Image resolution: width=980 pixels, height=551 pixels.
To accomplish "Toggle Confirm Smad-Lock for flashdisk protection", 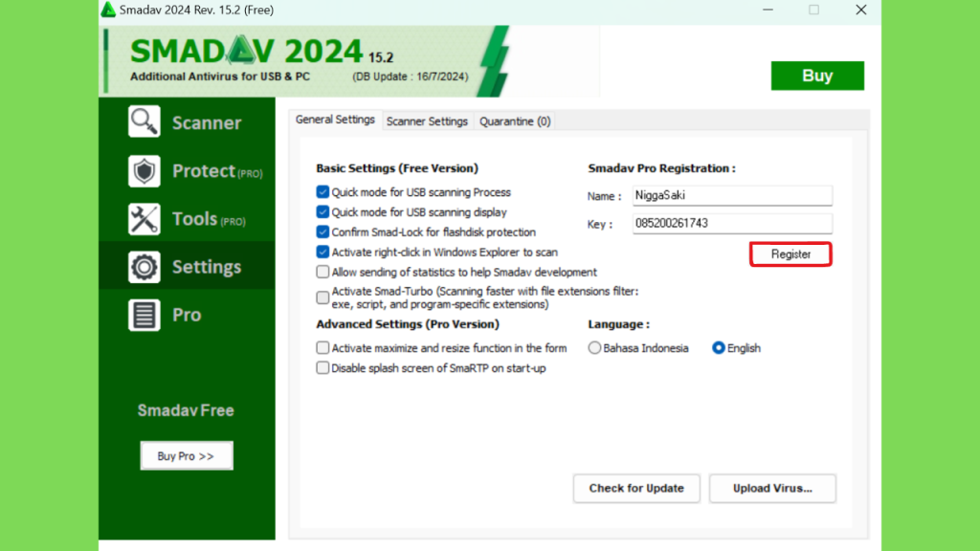I will tap(323, 231).
